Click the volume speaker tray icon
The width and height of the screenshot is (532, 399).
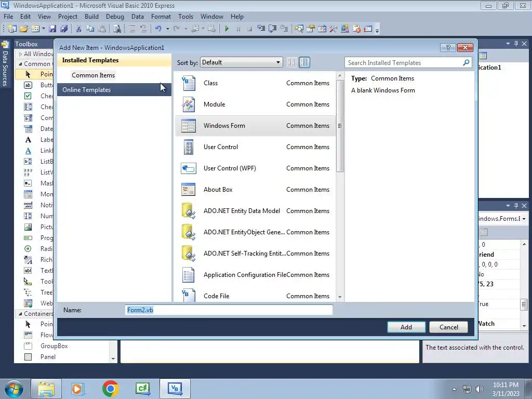(480, 389)
